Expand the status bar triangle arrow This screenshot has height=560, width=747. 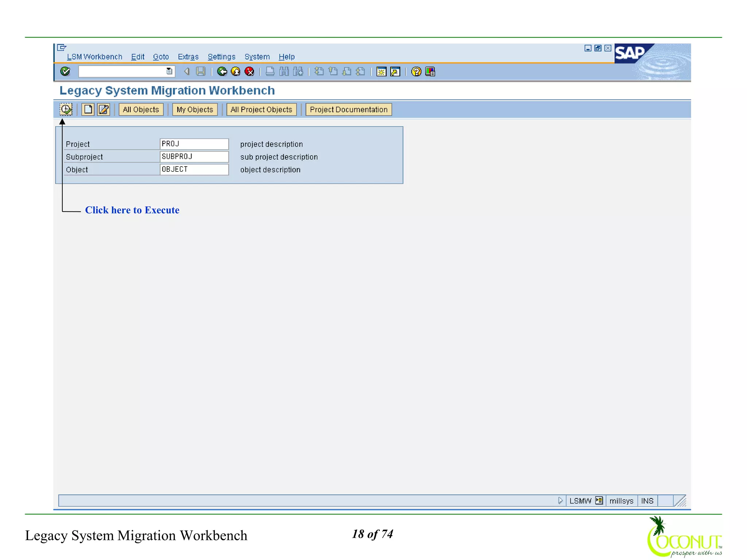(560, 501)
